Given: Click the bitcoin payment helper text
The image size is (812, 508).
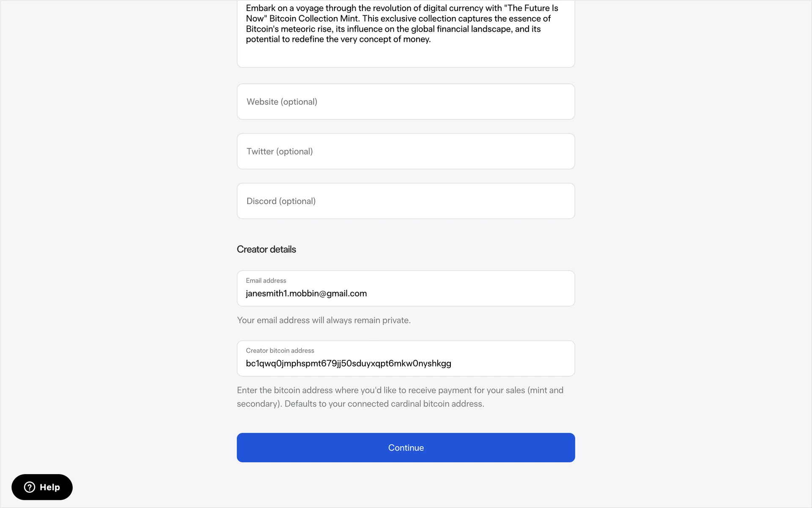Looking at the screenshot, I should pyautogui.click(x=400, y=390).
